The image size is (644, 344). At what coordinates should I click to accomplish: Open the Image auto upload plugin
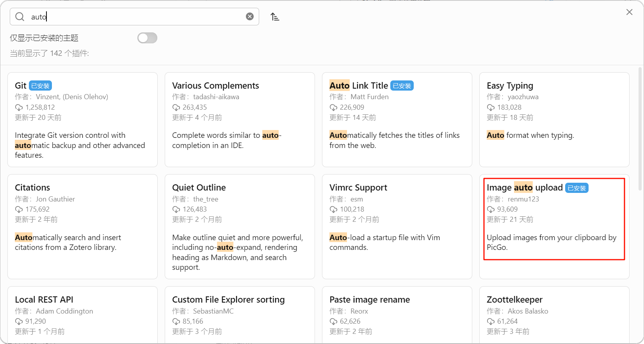click(x=554, y=226)
